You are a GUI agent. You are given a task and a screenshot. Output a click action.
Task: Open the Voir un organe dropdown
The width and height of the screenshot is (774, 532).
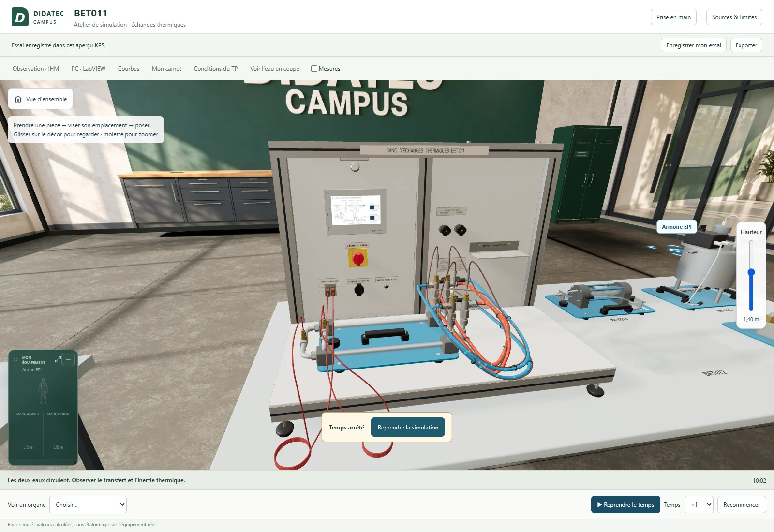pyautogui.click(x=88, y=504)
